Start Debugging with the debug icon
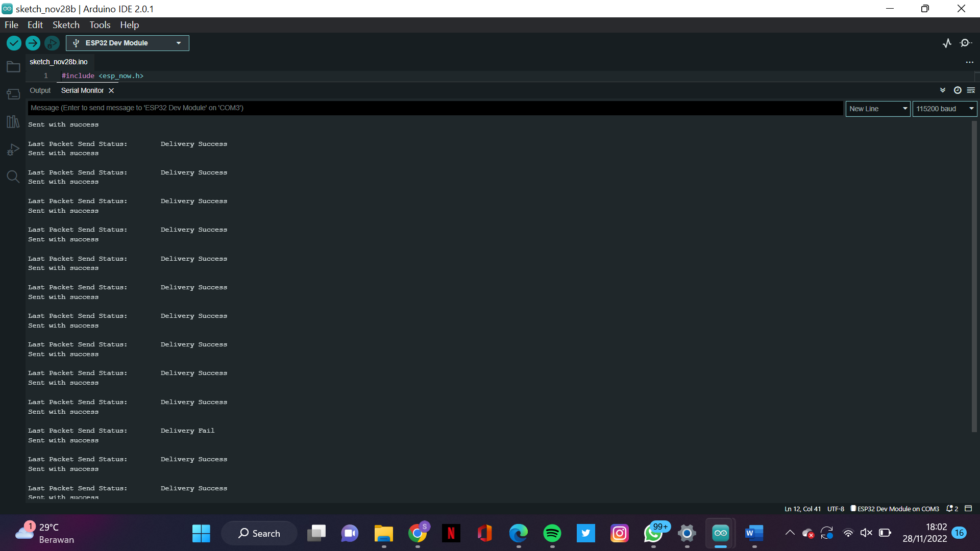This screenshot has height=551, width=980. click(52, 43)
